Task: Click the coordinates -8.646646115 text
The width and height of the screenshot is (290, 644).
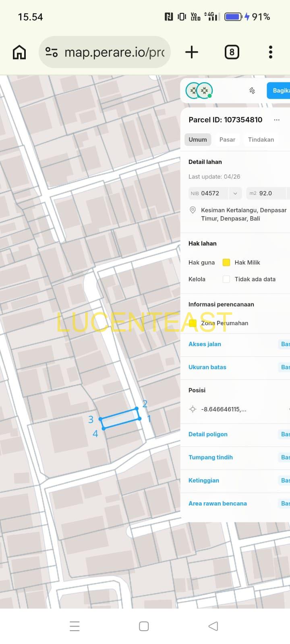Action: (x=224, y=409)
